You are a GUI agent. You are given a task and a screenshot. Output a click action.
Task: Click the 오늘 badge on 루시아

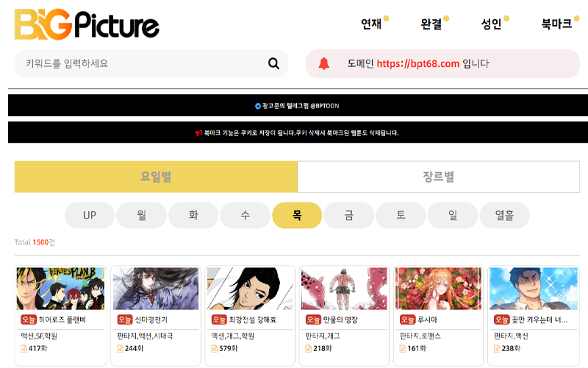[x=408, y=319]
